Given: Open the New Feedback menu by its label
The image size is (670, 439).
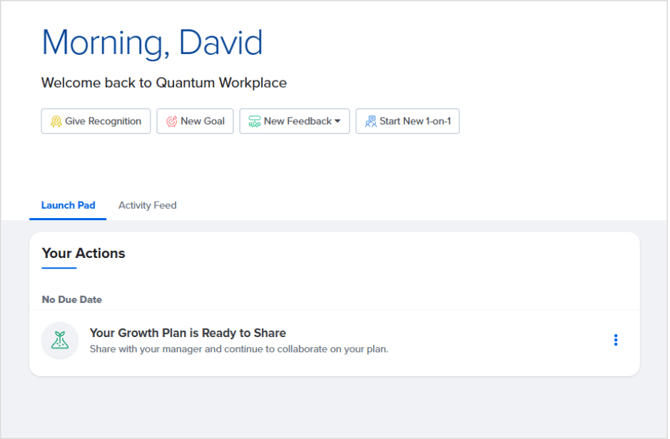Looking at the screenshot, I should [297, 122].
